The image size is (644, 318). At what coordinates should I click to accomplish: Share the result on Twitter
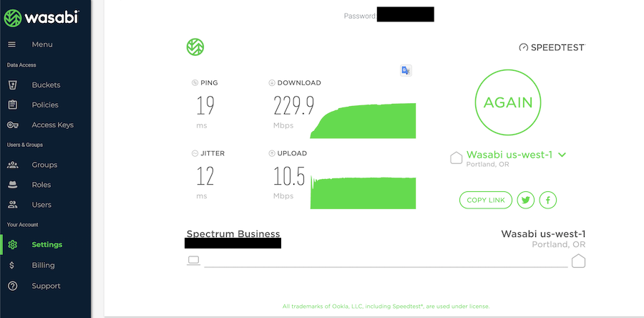[x=525, y=201]
